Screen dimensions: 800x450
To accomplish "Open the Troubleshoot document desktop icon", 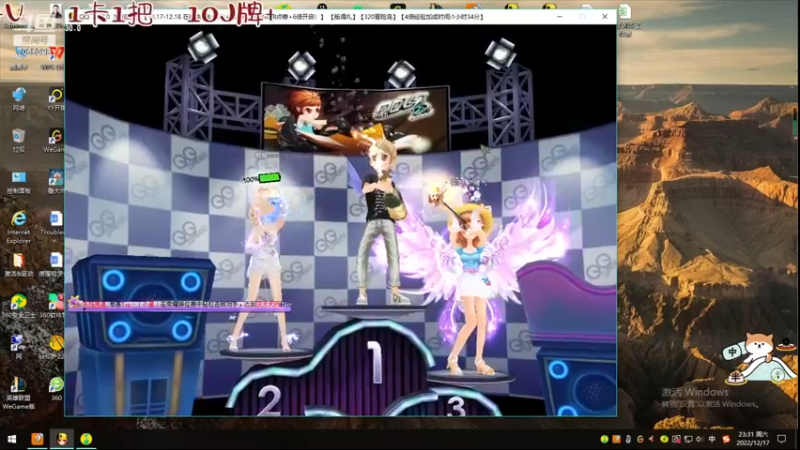I will (55, 223).
